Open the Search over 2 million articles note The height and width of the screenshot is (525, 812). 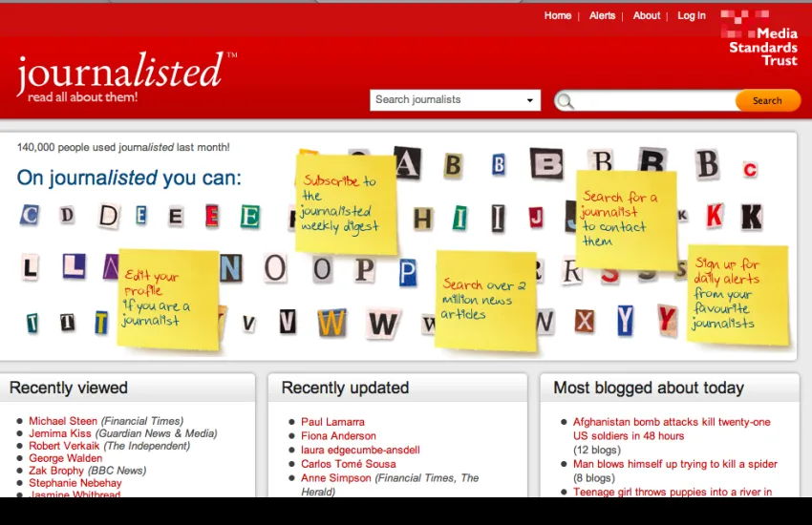pos(485,302)
